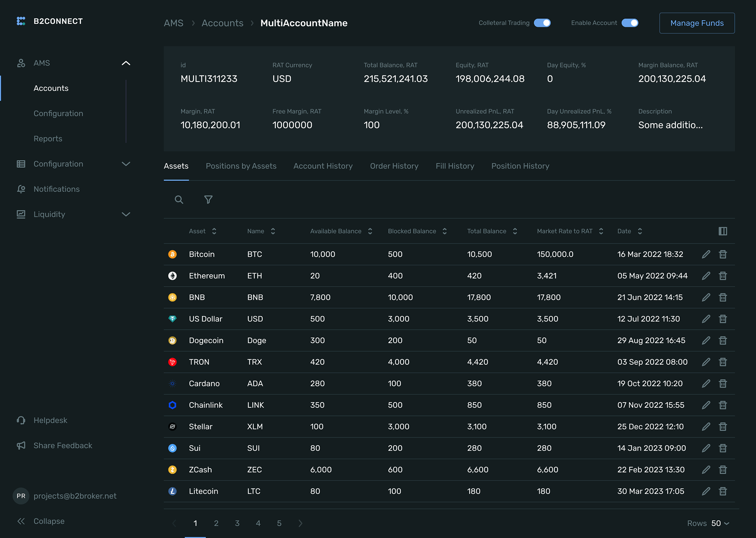The width and height of the screenshot is (756, 538).
Task: Open the column visibility settings icon
Action: point(722,231)
